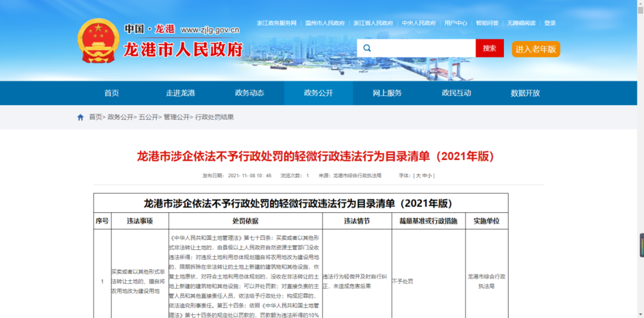Click 首页 in the breadcrumb
The height and width of the screenshot is (318, 644).
pos(95,118)
